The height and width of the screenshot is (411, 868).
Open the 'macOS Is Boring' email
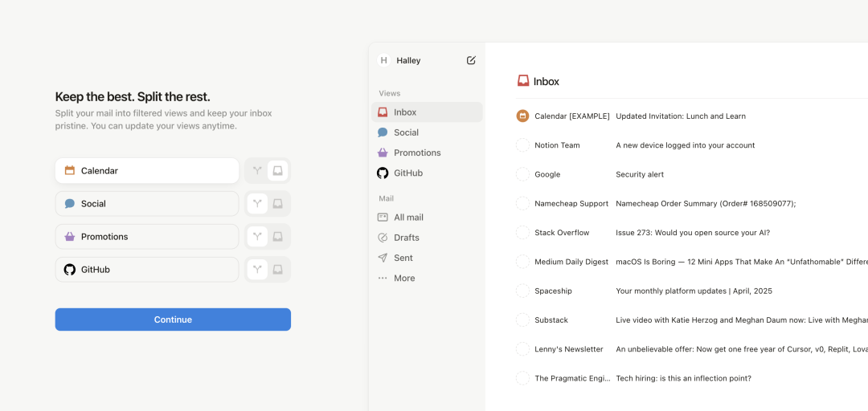point(742,262)
